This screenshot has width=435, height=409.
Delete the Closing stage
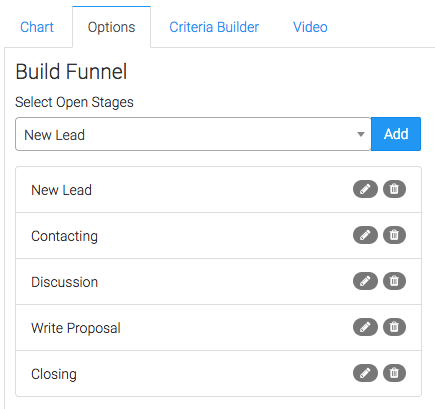(x=394, y=373)
